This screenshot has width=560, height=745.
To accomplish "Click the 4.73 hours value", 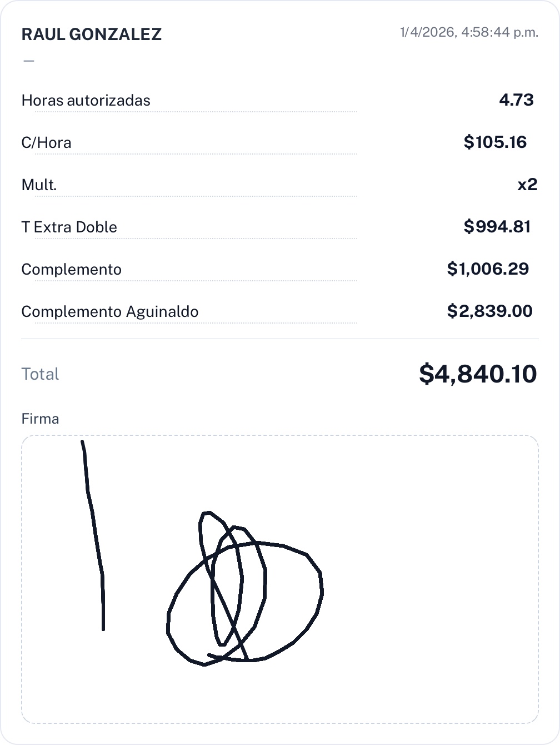I will coord(516,100).
